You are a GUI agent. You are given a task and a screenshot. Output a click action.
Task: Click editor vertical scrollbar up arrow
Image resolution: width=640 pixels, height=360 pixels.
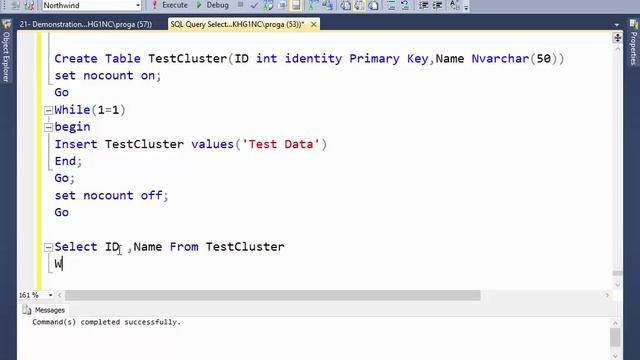pyautogui.click(x=617, y=49)
